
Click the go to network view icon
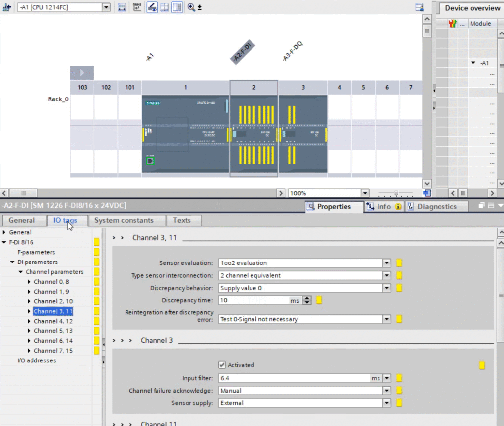pyautogui.click(x=7, y=7)
